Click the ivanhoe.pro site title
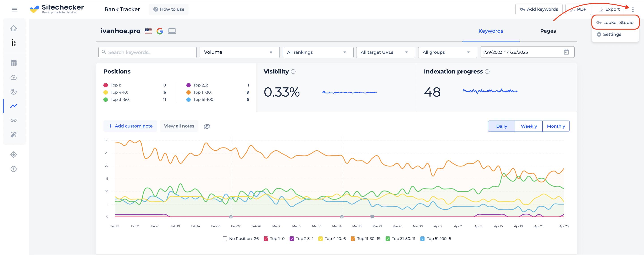Image resolution: width=644 pixels, height=255 pixels. point(121,31)
